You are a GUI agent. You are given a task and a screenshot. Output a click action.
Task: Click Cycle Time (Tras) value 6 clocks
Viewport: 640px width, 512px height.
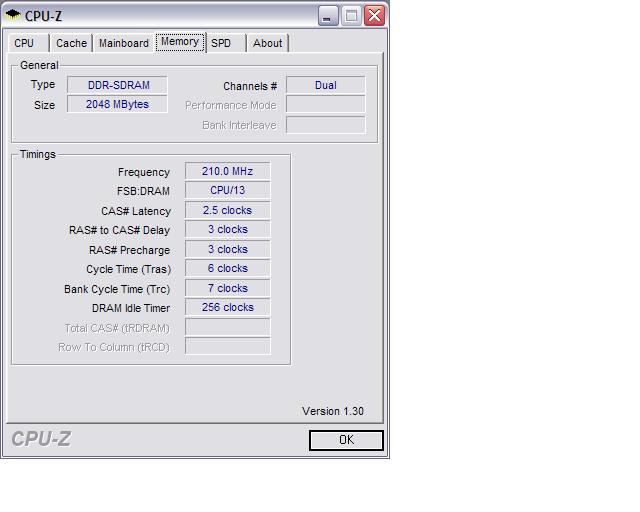click(228, 268)
